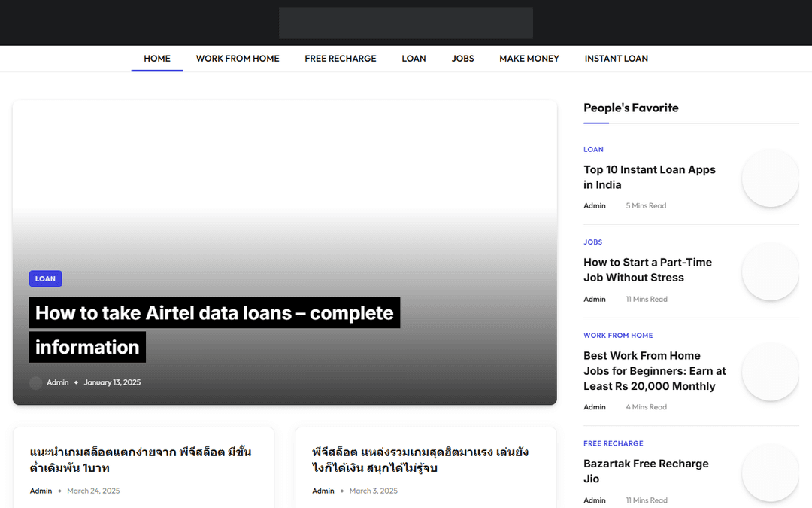The image size is (812, 508).
Task: Click the People's Favorite heading
Action: pos(631,108)
